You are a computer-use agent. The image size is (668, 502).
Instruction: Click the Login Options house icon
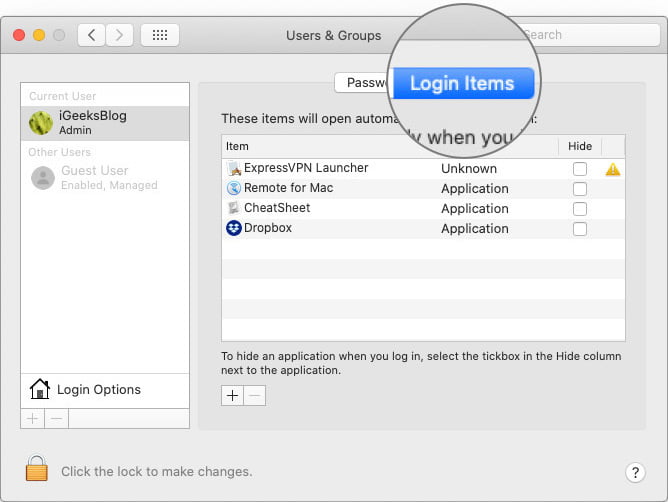pyautogui.click(x=40, y=389)
